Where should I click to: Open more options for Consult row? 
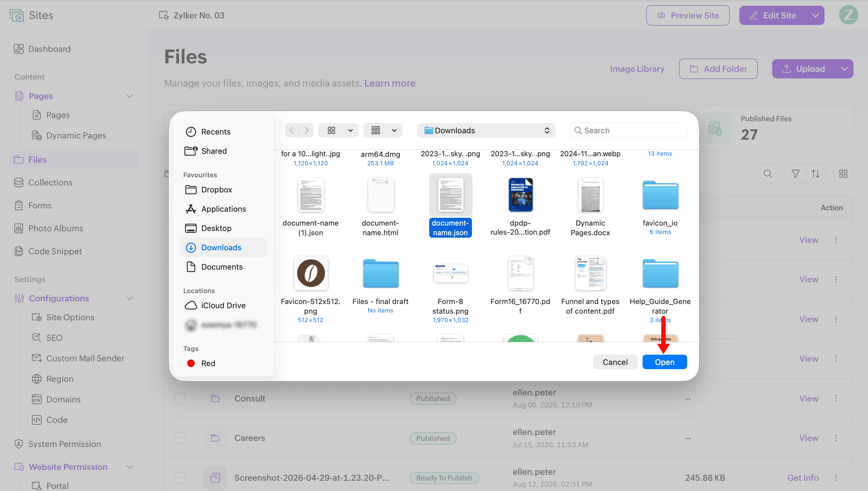point(836,398)
